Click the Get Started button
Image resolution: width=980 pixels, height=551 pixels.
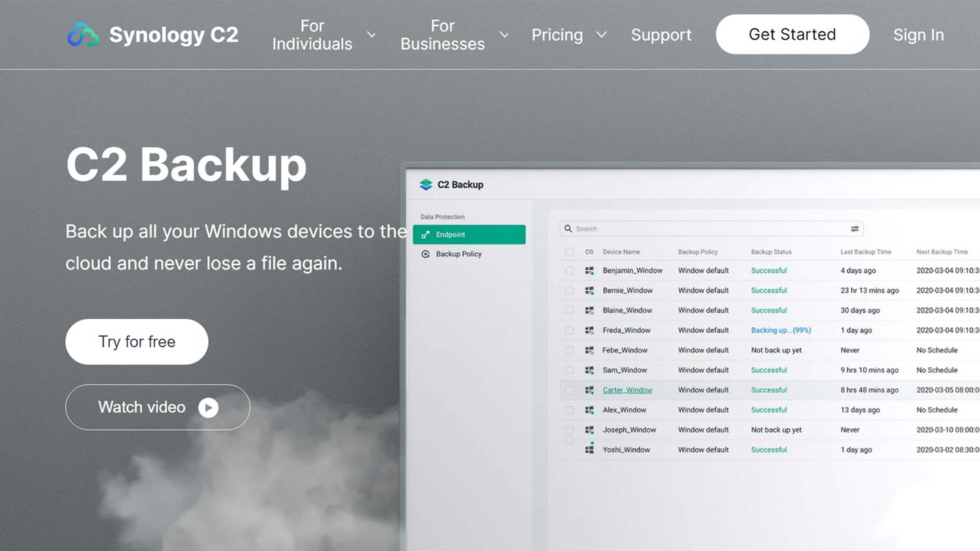(793, 34)
